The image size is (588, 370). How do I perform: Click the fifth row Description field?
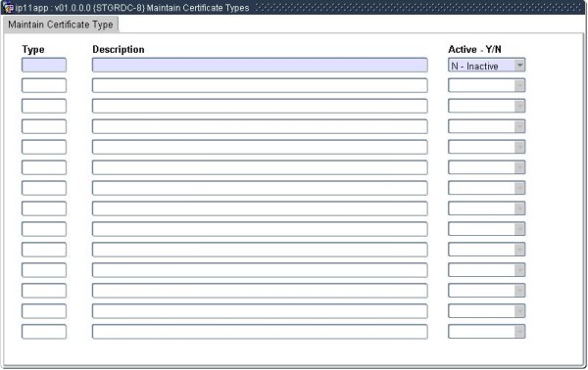click(260, 147)
